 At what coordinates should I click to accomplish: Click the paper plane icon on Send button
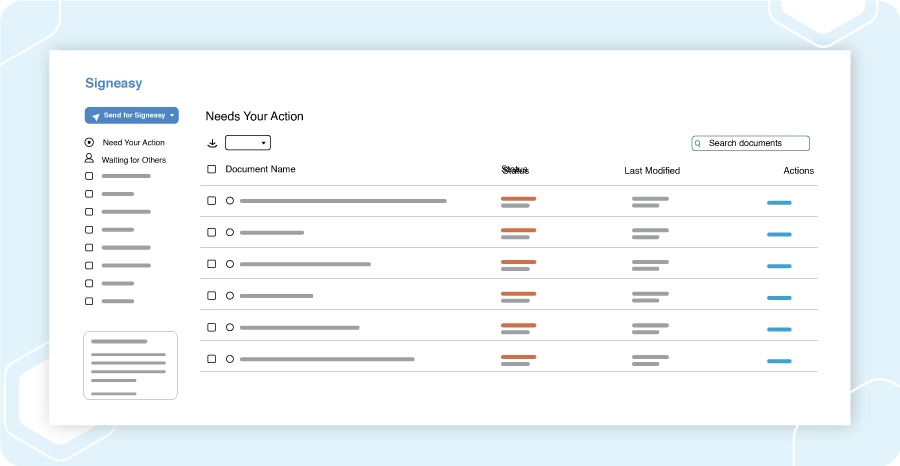pos(96,116)
